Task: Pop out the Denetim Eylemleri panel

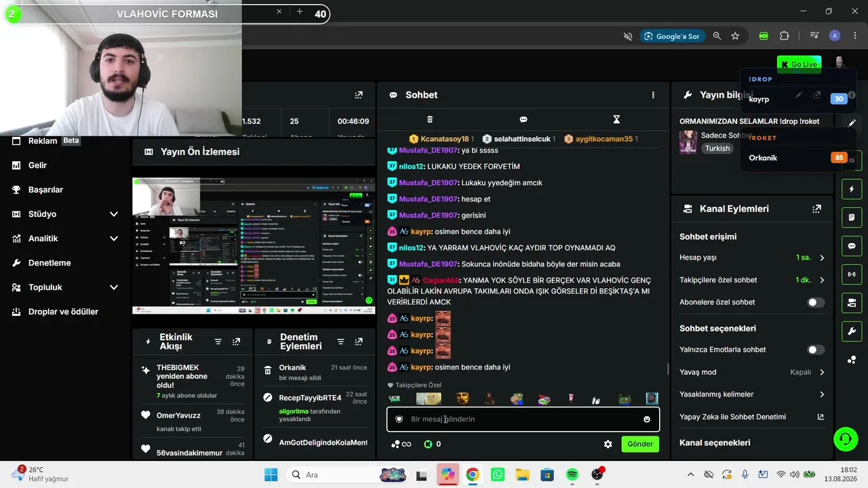Action: pos(359,342)
